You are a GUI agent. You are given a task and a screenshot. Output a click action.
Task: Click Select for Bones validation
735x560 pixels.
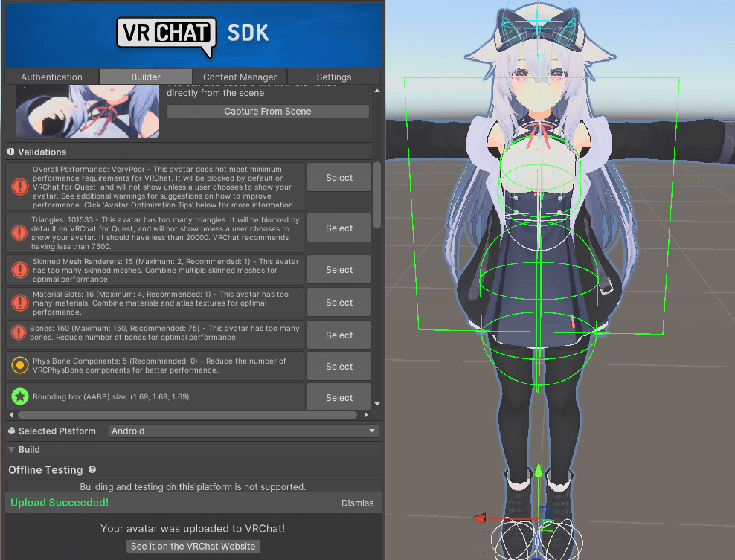click(x=339, y=335)
